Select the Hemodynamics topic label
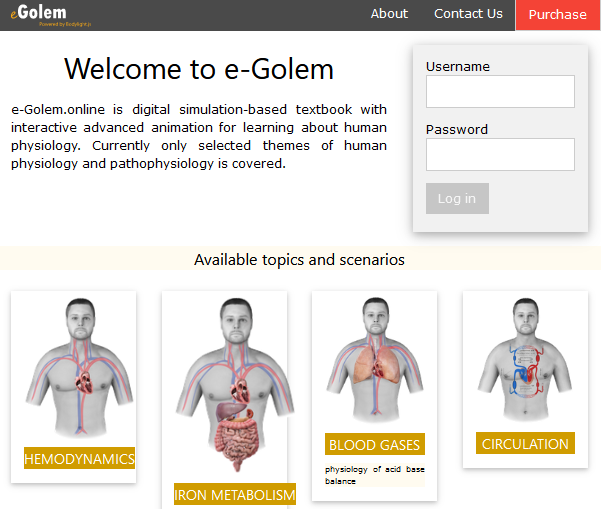The image size is (601, 509). tap(79, 459)
